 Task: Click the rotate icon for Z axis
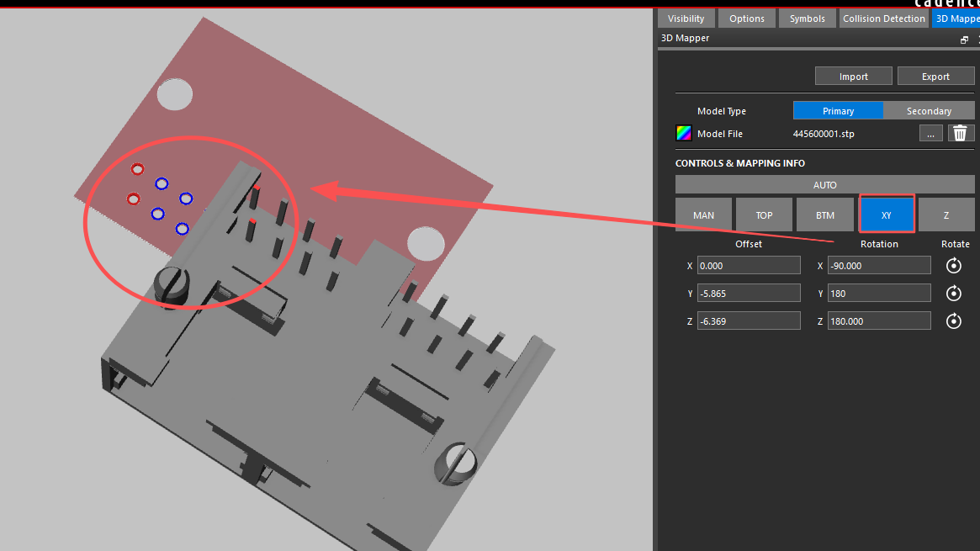pos(953,321)
